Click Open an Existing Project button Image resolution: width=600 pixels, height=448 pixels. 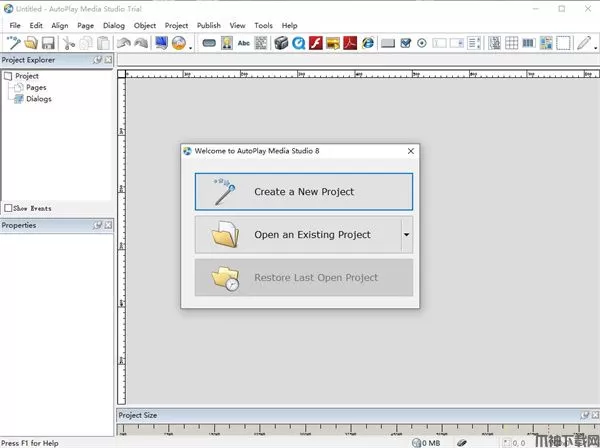click(x=297, y=235)
